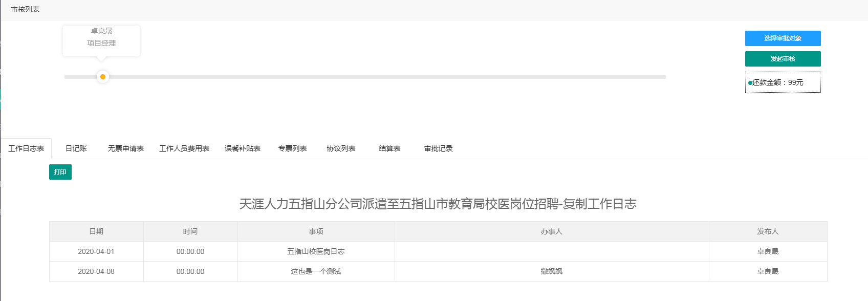The image size is (868, 301).
Task: Open the 日记账 tab
Action: pyautogui.click(x=76, y=148)
